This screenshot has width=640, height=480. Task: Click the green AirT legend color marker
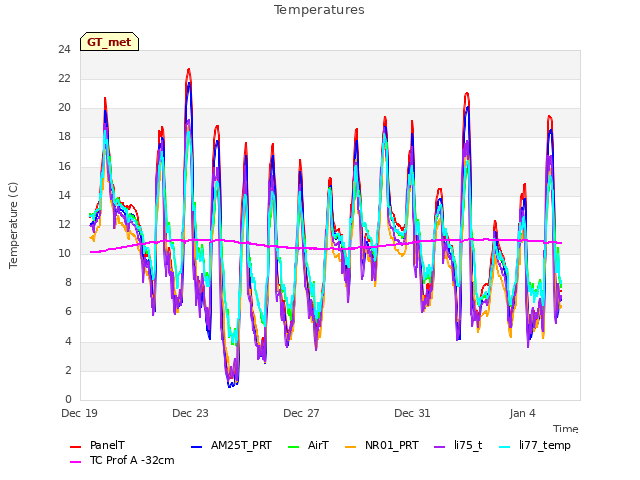tap(293, 447)
